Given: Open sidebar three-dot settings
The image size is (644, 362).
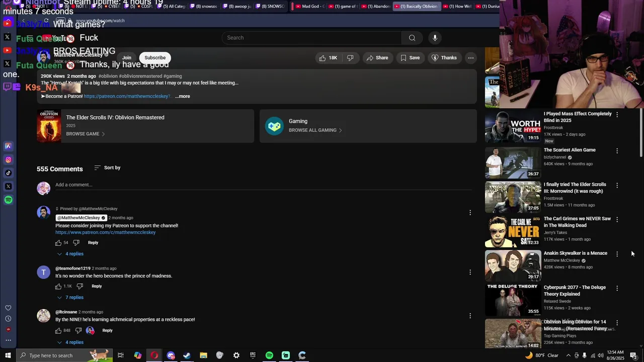Looking at the screenshot, I should pos(8,340).
